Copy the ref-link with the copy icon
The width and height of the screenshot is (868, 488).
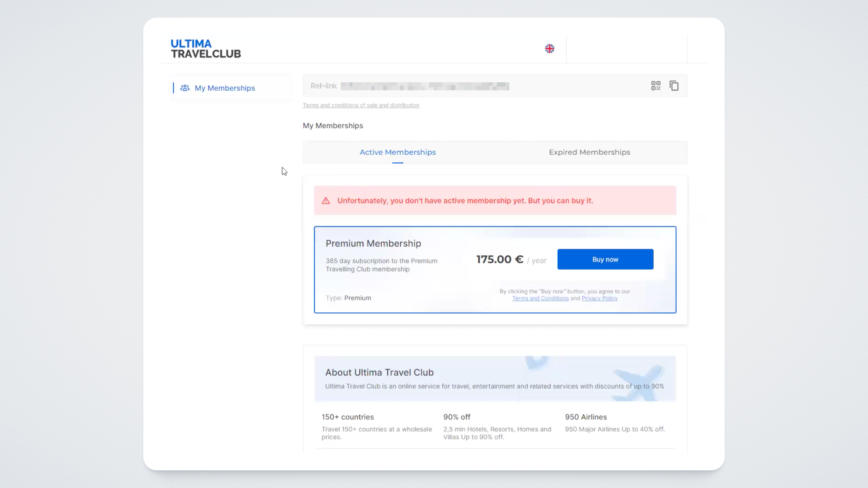tap(674, 85)
